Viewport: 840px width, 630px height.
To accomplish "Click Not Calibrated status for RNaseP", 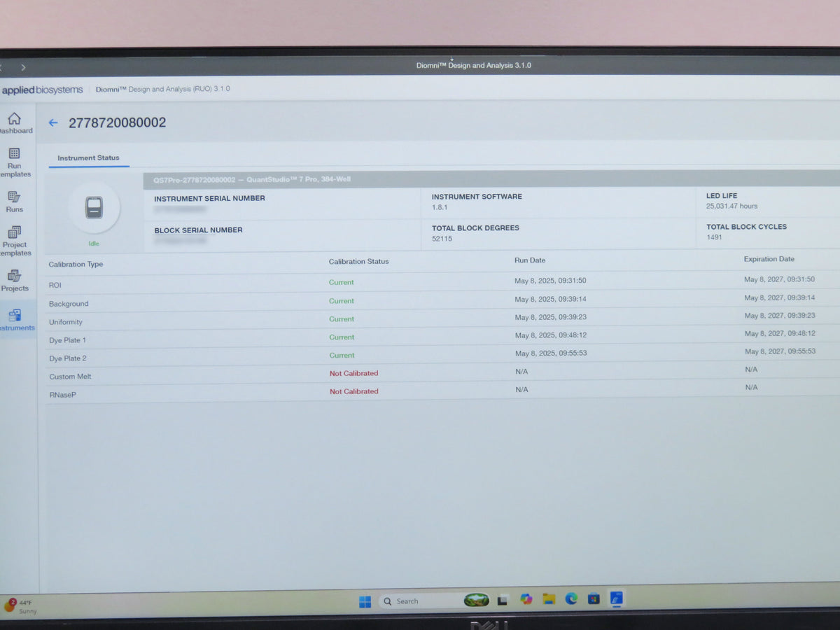I will pos(354,392).
